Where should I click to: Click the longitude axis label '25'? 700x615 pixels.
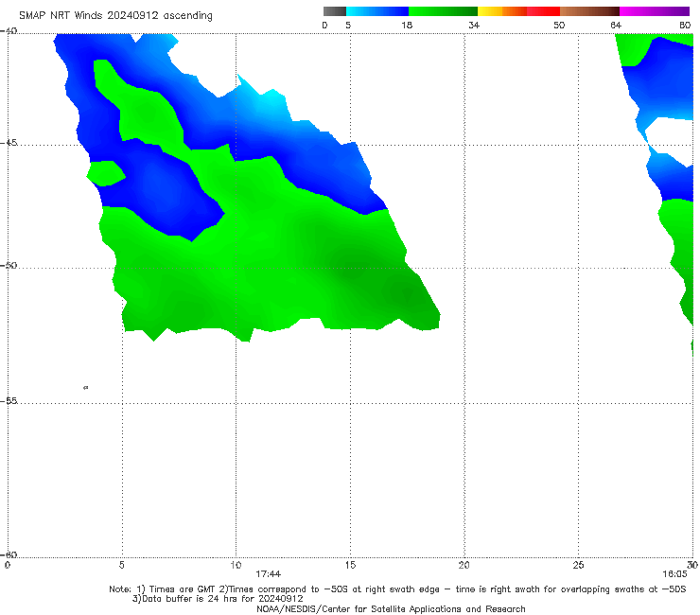(578, 565)
